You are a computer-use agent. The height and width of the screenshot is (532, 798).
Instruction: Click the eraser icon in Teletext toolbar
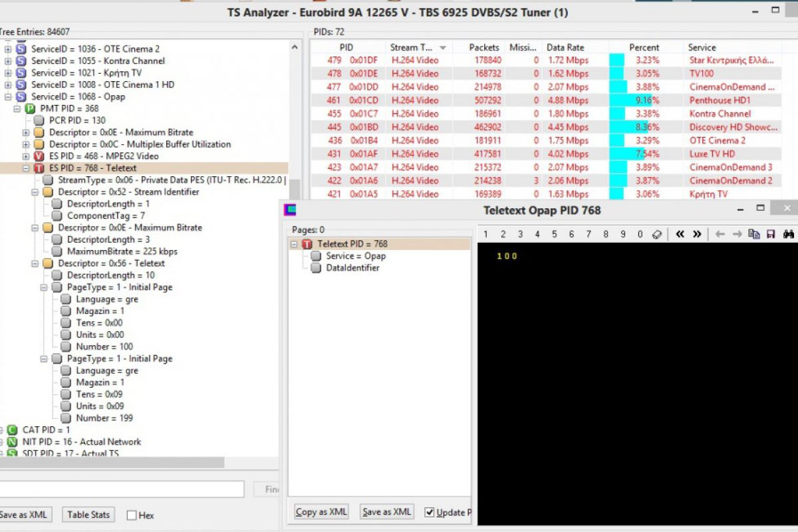[657, 234]
